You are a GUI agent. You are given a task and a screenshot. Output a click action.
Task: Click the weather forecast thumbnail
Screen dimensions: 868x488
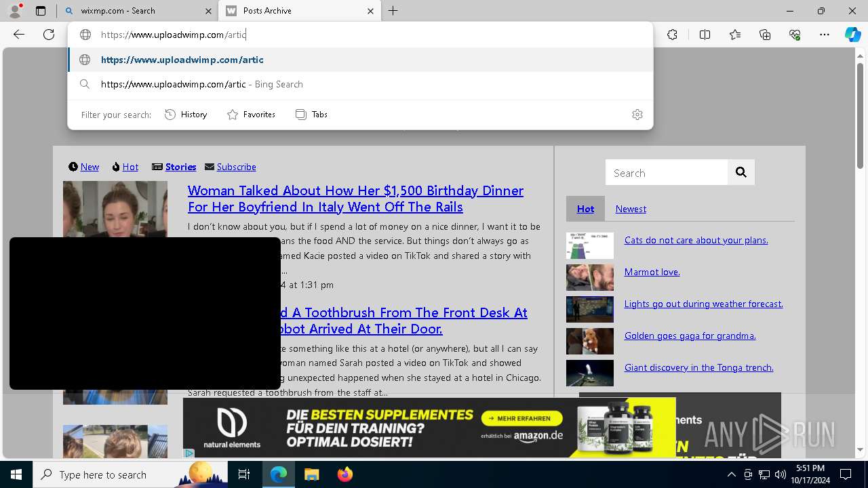590,310
